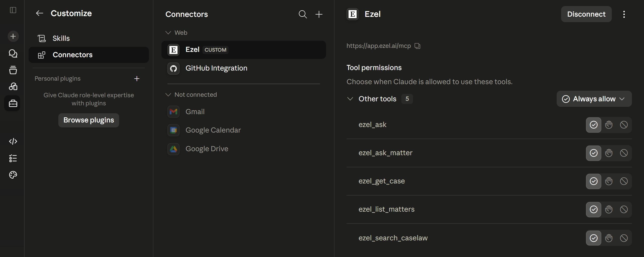The height and width of the screenshot is (257, 644).
Task: Collapse the Web connectors group
Action: [168, 33]
